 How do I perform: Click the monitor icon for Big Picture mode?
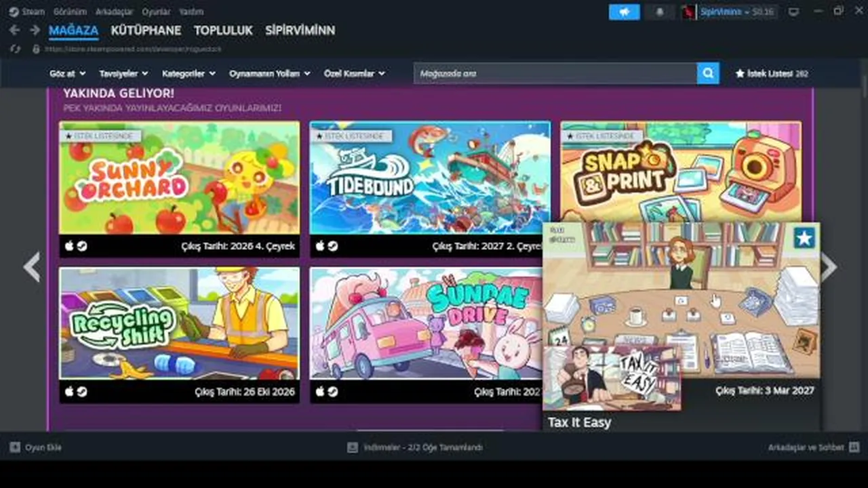(794, 12)
